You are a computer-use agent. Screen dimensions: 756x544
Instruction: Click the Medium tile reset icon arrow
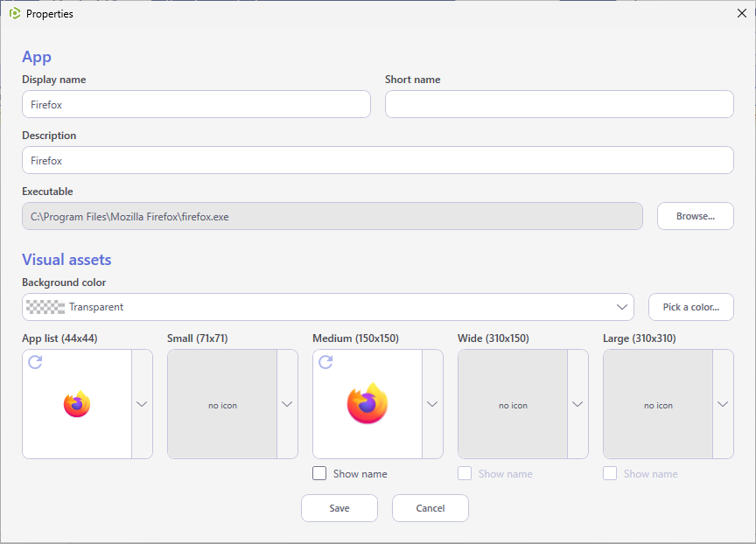[325, 362]
